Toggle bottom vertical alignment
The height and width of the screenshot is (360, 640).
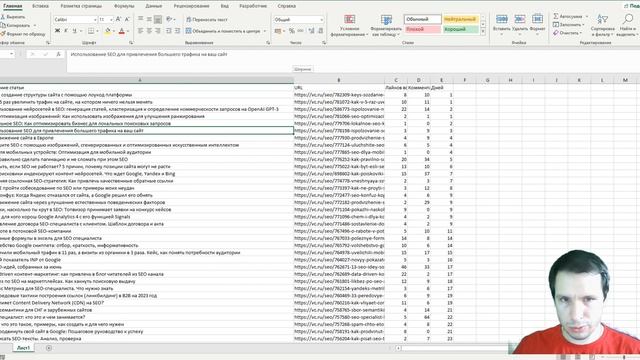click(158, 19)
